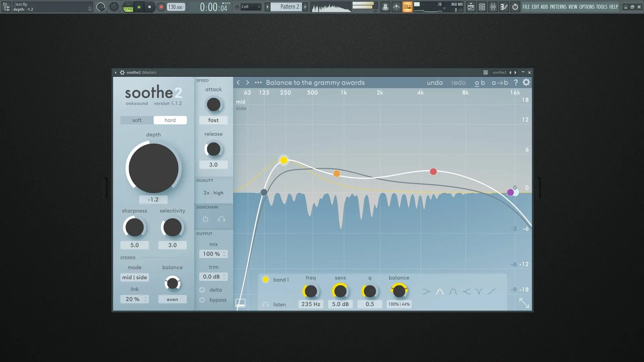
Task: Open the ADD menu
Action: pos(544,7)
